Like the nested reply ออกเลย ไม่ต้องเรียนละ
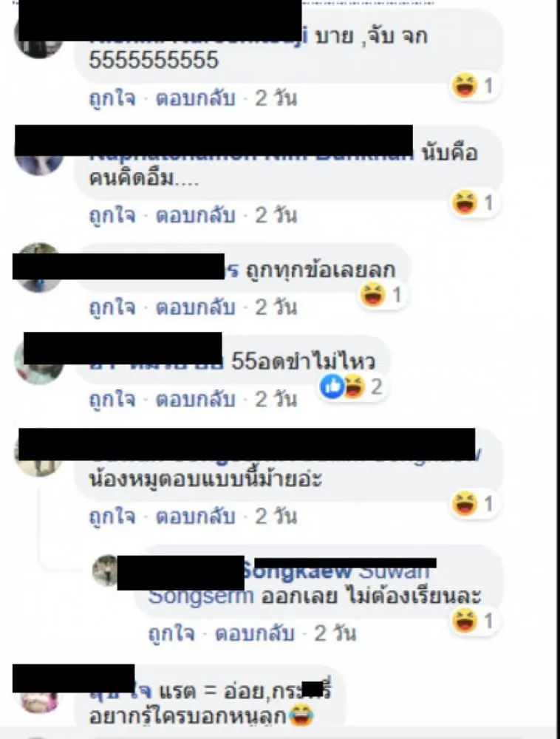 coord(171,633)
